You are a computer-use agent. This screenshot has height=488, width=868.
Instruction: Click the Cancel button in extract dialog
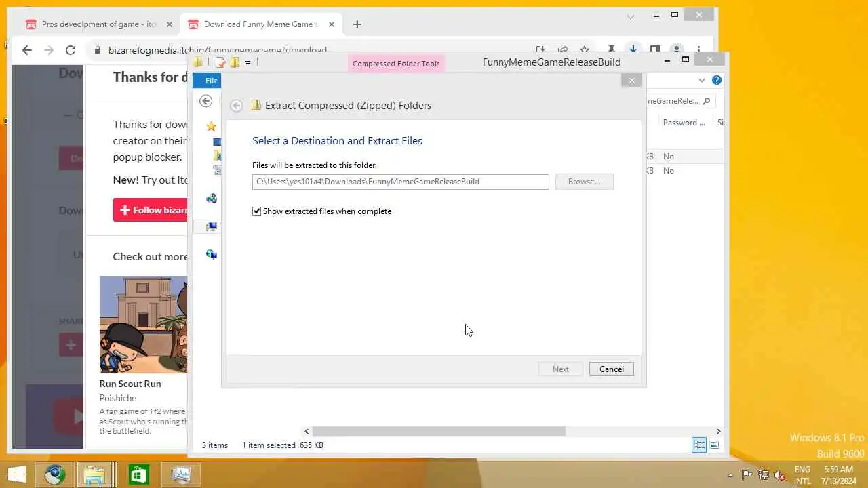pos(611,369)
